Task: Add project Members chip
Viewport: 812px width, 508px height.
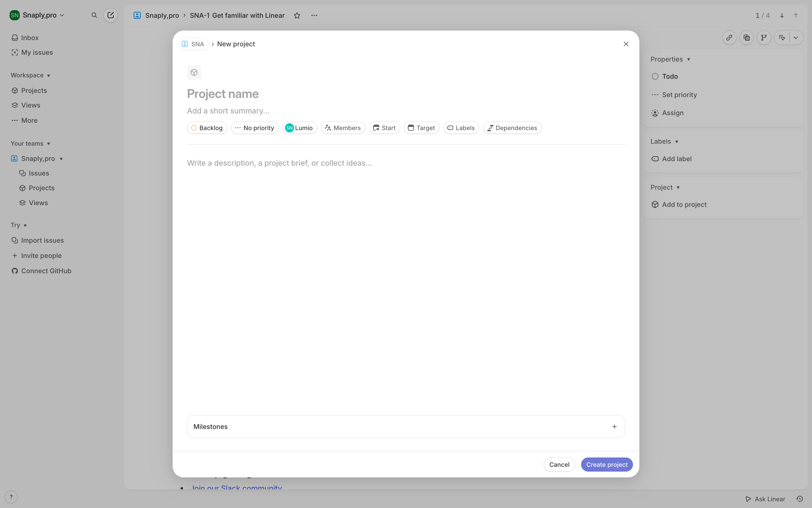Action: click(x=343, y=128)
